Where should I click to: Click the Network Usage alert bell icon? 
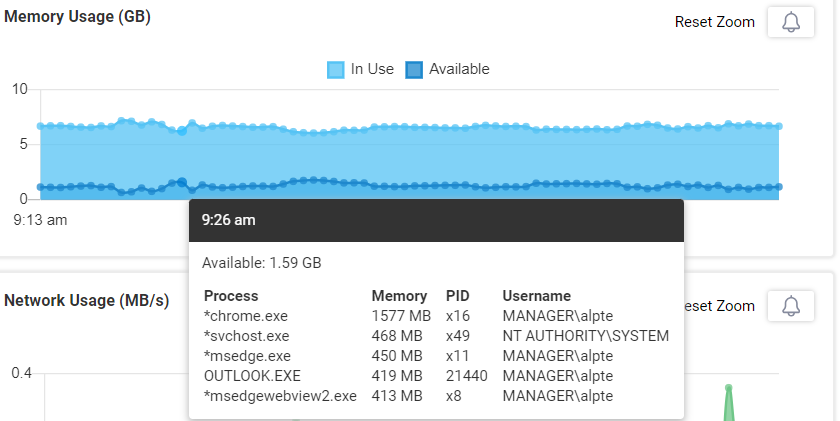pyautogui.click(x=791, y=306)
